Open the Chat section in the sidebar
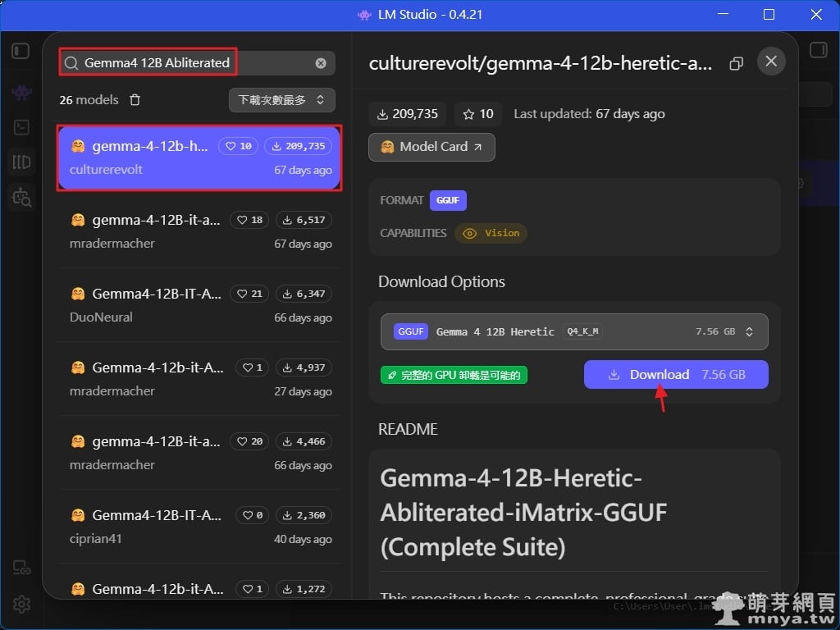This screenshot has height=630, width=840. click(x=21, y=92)
